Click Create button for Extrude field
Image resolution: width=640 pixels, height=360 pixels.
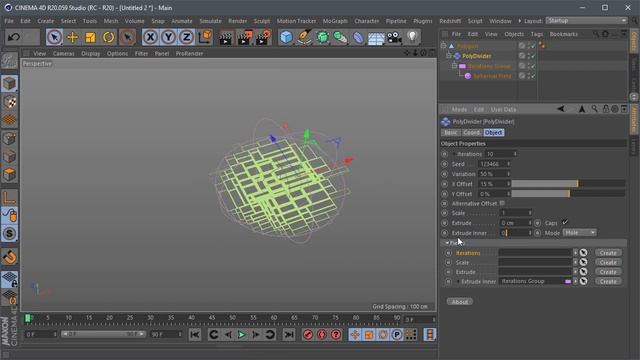click(x=608, y=272)
